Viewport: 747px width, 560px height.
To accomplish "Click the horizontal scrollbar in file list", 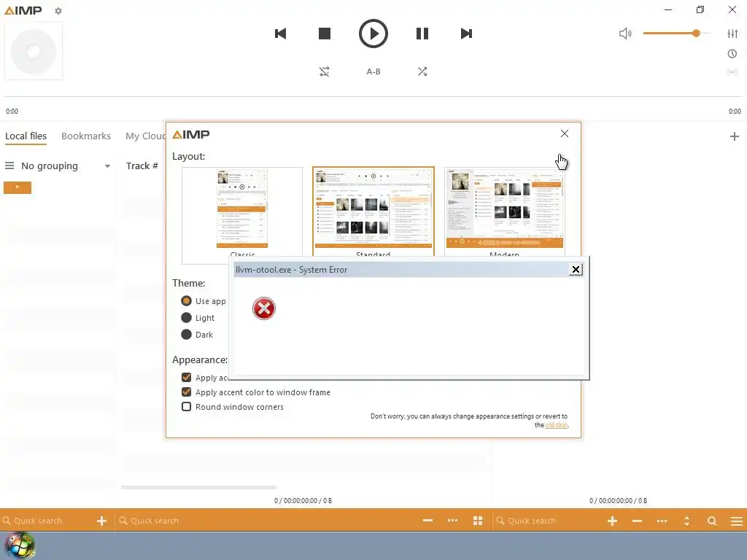I will [198, 487].
